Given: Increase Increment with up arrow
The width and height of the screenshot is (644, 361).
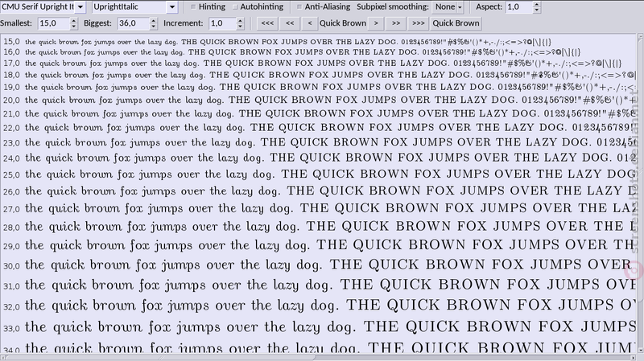Looking at the screenshot, I should tap(241, 21).
